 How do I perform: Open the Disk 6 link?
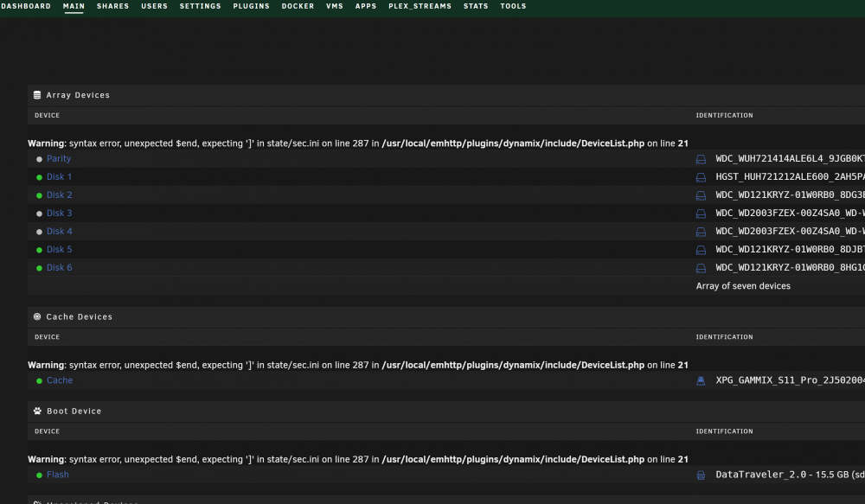59,267
